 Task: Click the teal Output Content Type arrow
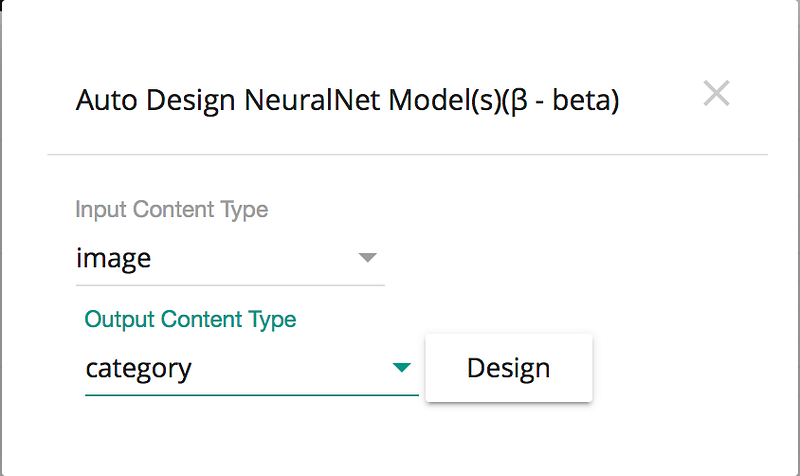click(402, 368)
